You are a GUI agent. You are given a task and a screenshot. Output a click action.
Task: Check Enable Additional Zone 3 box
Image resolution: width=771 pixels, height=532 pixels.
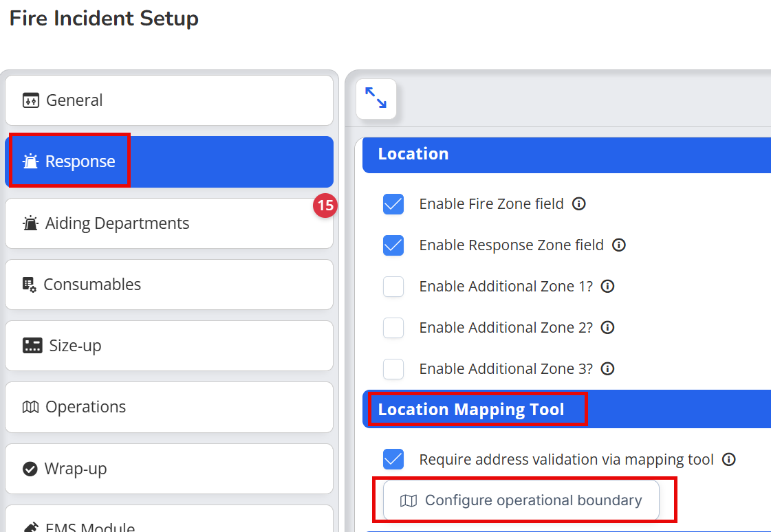tap(393, 369)
